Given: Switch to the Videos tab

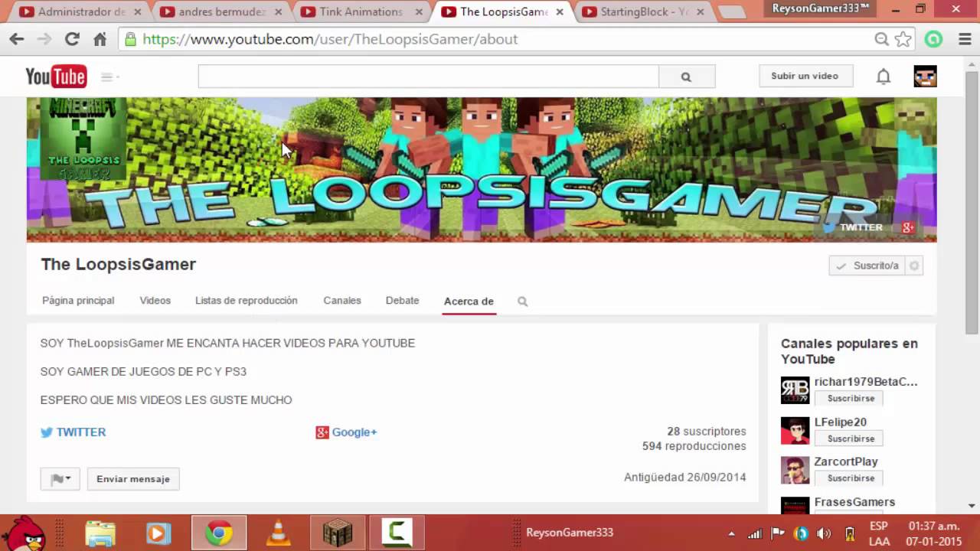Looking at the screenshot, I should (155, 301).
